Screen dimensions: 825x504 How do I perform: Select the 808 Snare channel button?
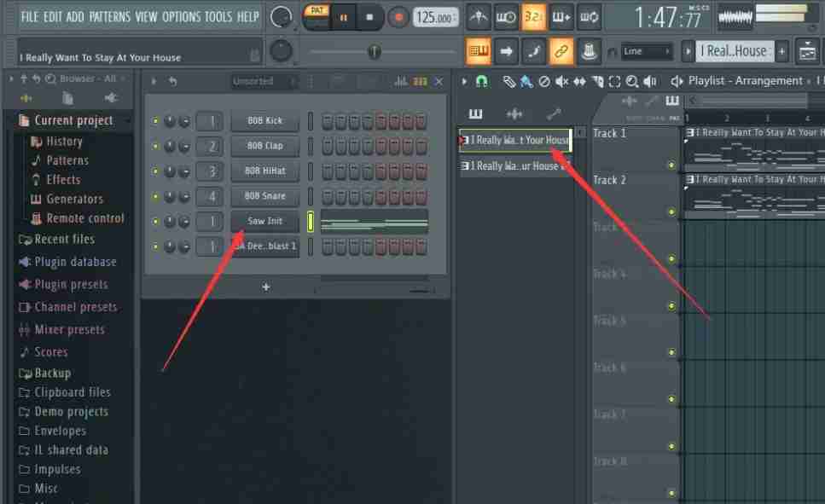click(264, 196)
